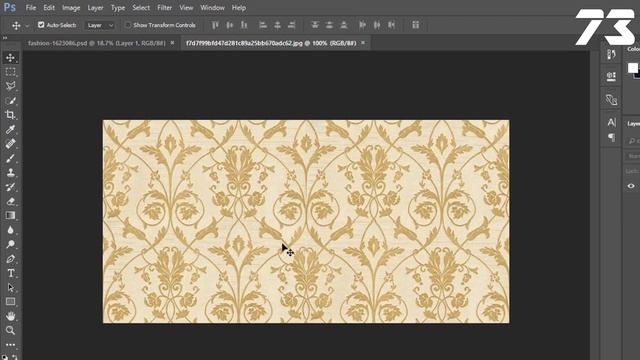Click Align right edges icon
Viewport: 640px width, 360px height.
click(x=291, y=25)
